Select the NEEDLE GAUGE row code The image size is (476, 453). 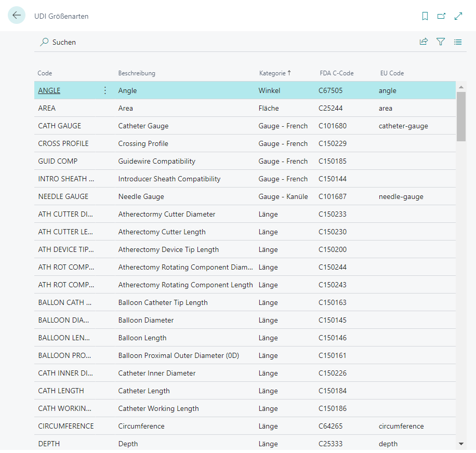point(63,196)
